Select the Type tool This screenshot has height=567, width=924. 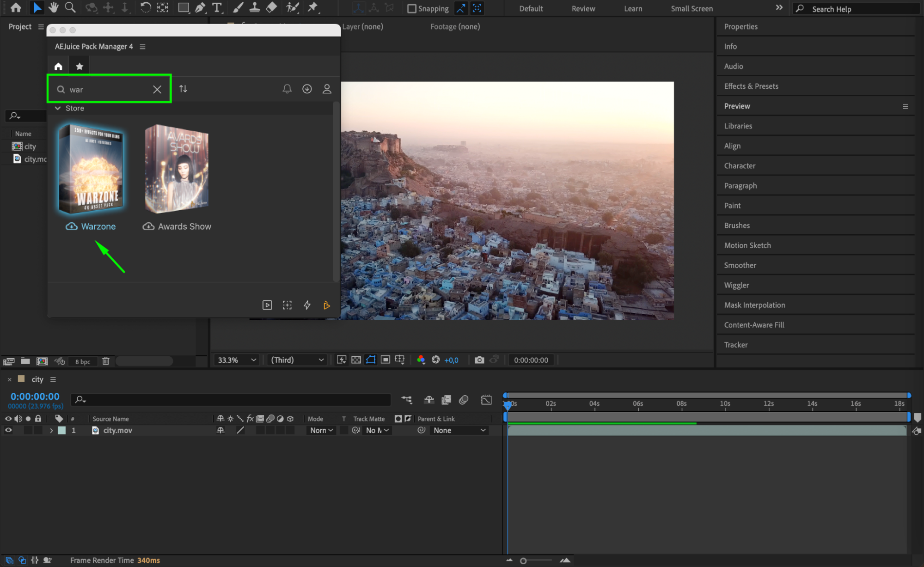216,7
